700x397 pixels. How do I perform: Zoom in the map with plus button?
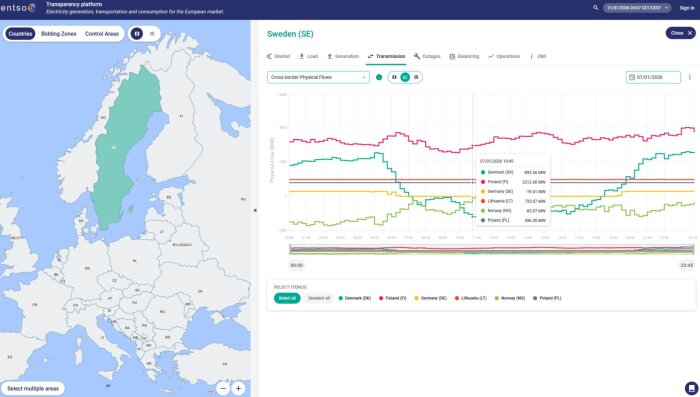click(238, 389)
